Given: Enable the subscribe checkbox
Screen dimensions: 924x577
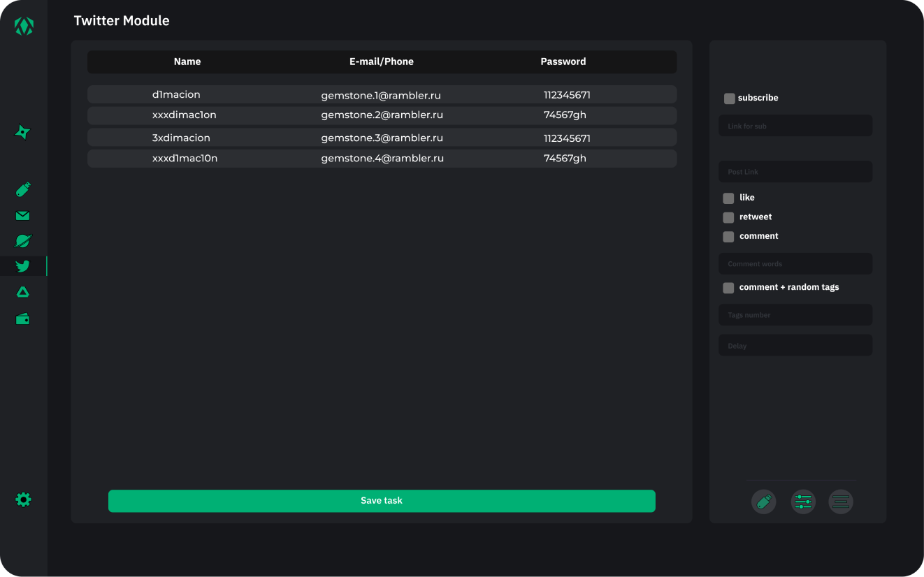Looking at the screenshot, I should pyautogui.click(x=729, y=98).
